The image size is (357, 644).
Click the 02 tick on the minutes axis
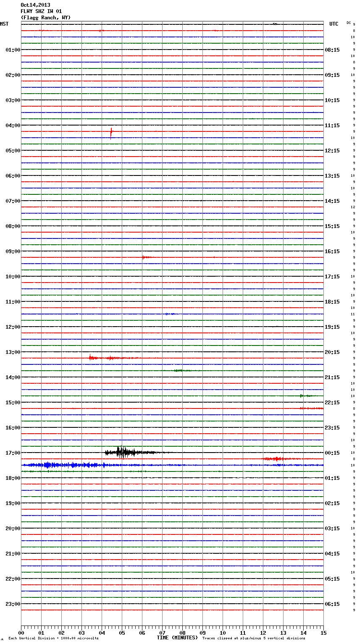click(x=61, y=633)
